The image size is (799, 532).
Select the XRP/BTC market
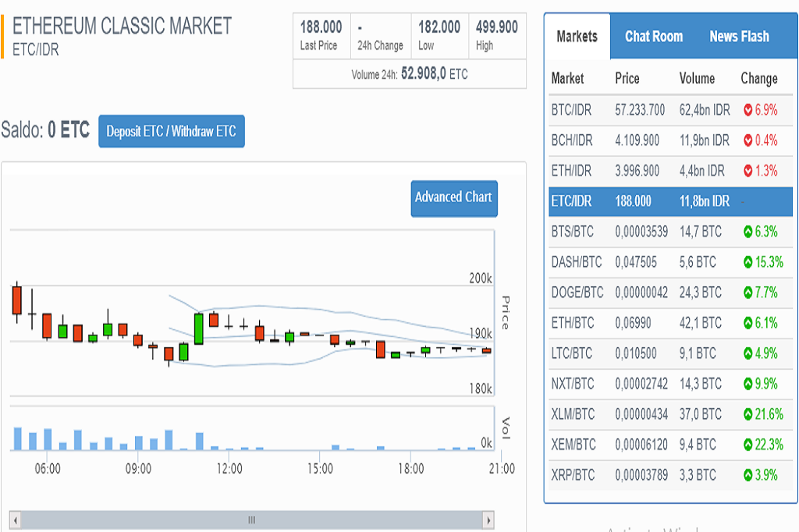click(670, 475)
